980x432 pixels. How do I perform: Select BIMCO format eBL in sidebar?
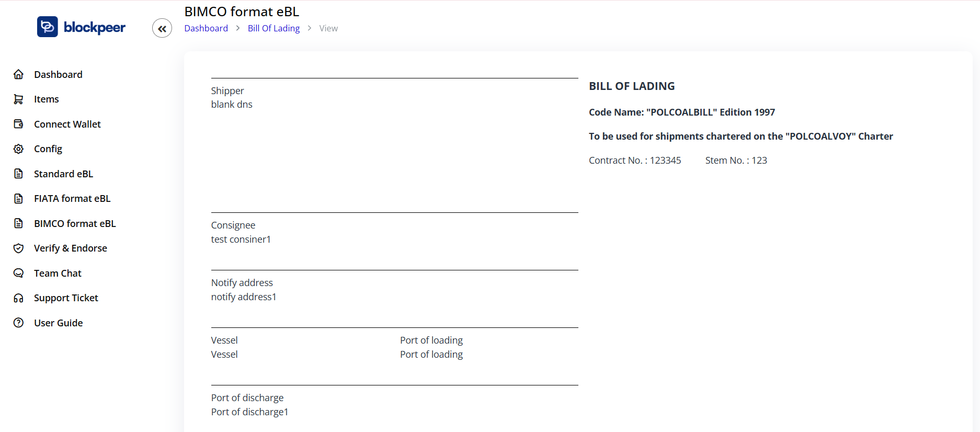click(75, 223)
